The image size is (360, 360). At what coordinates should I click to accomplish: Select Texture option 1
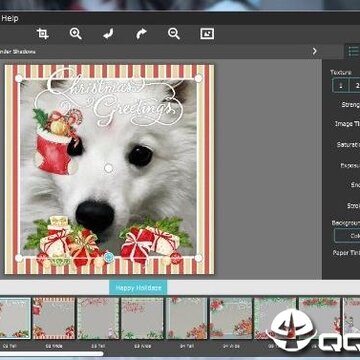(340, 85)
